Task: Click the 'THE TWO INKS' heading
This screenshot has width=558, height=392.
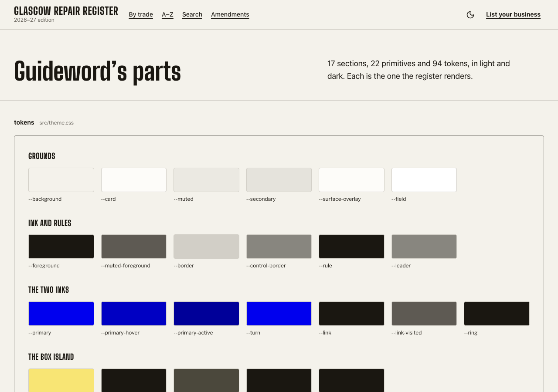Action: point(49,290)
